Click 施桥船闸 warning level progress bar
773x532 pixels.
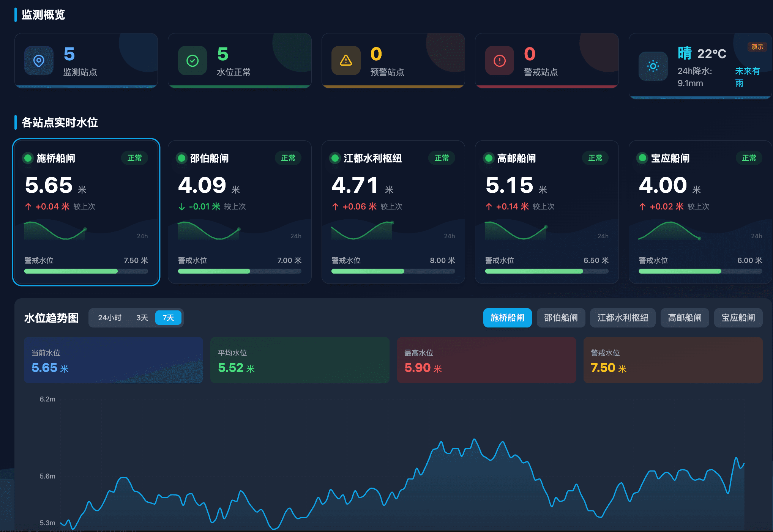(86, 271)
